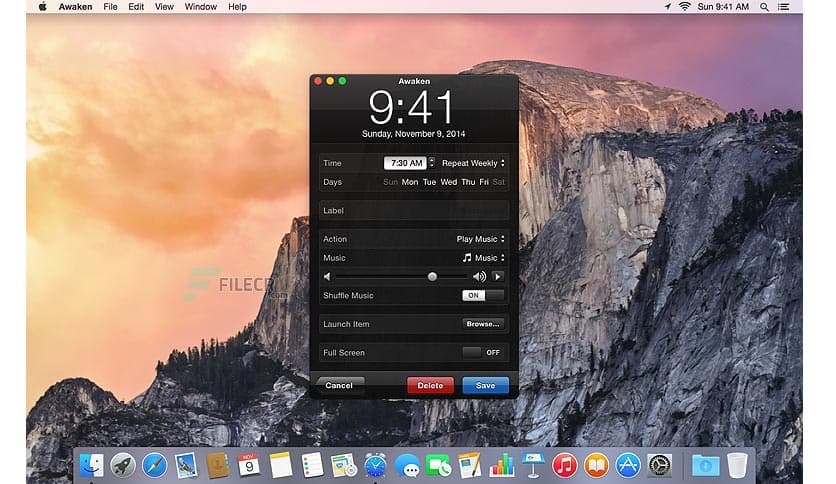836x484 pixels.
Task: Open the Edit menu
Action: click(x=137, y=7)
